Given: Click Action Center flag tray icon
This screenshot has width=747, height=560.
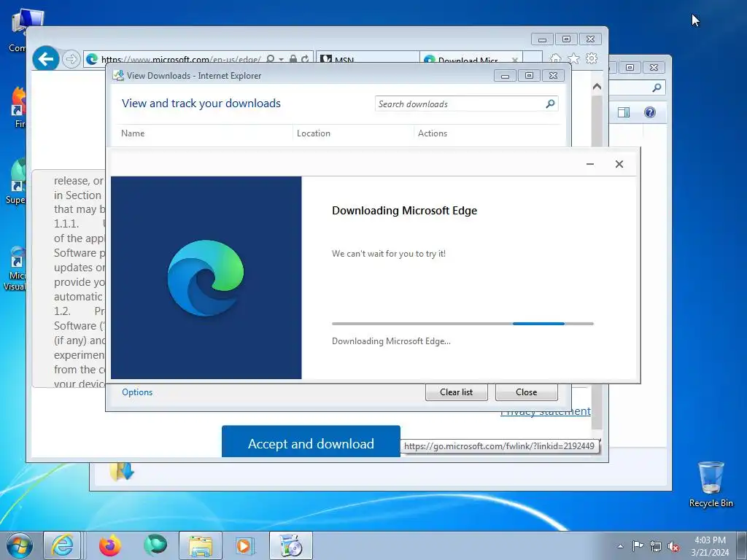Looking at the screenshot, I should (x=638, y=546).
